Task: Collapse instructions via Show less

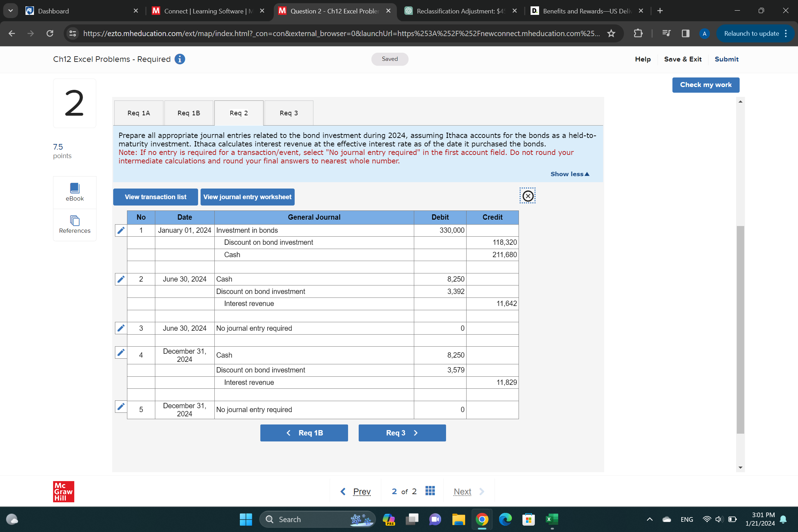Action: (x=569, y=174)
